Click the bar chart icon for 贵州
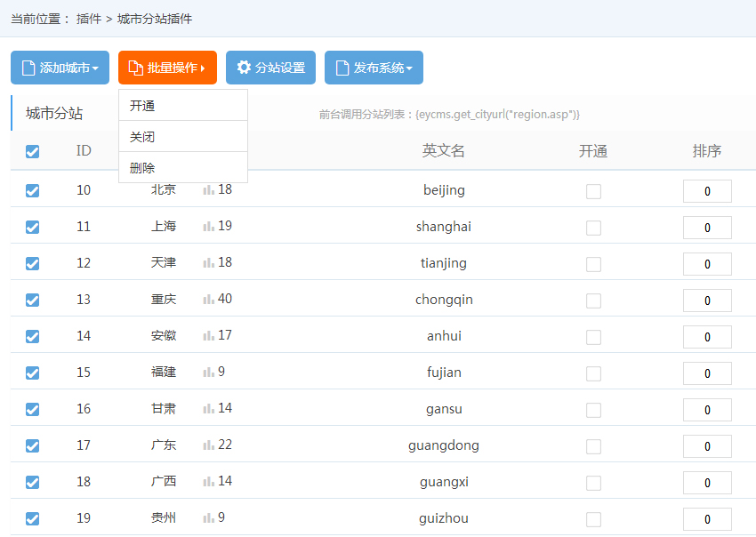Screen dimensions: 756x537 coord(209,518)
